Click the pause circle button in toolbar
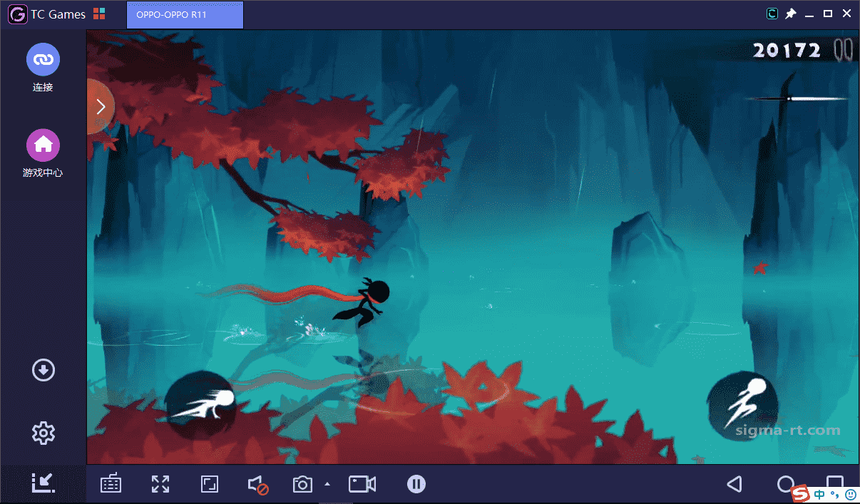Screen dimensions: 860x504 416,484
